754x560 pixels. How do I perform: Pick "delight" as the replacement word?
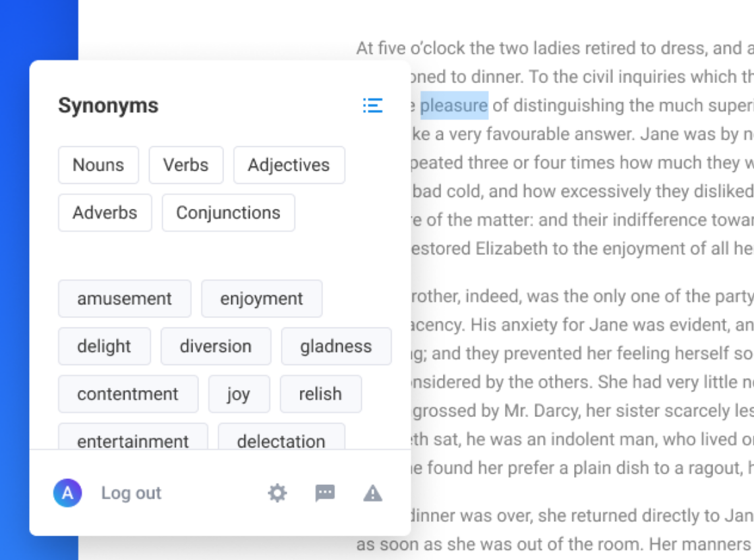click(104, 346)
